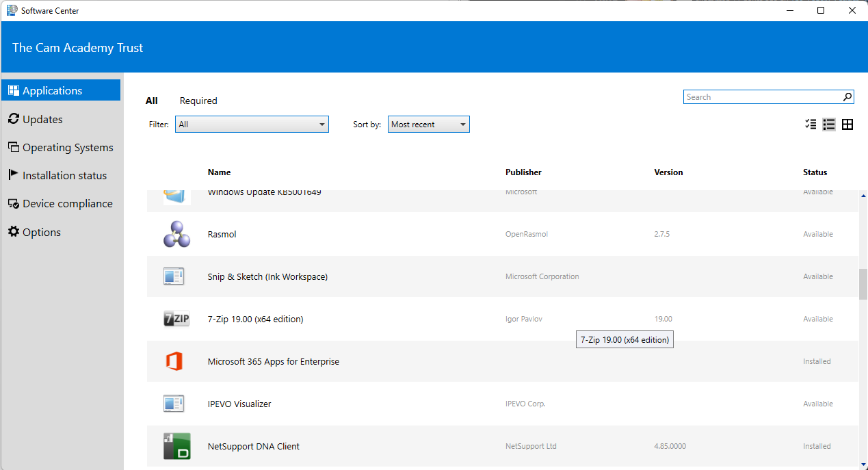Open the Rasmol application entry
This screenshot has height=470, width=868.
tap(503, 234)
